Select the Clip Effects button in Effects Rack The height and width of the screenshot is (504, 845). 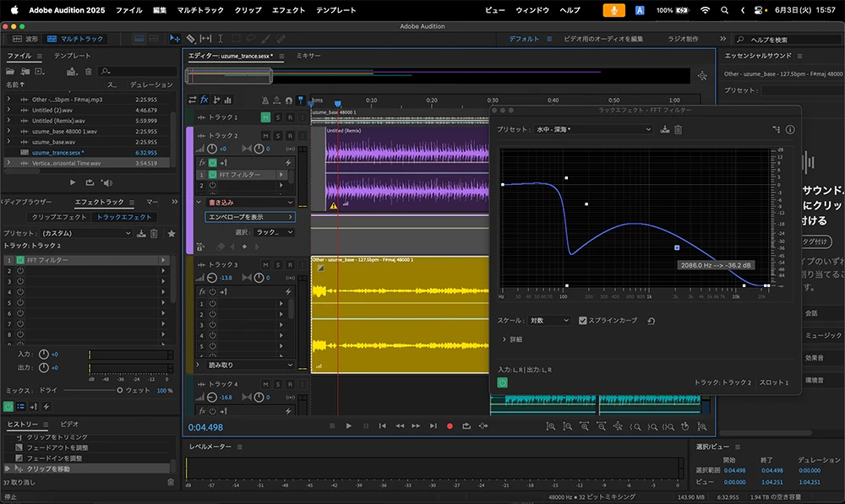(x=59, y=217)
